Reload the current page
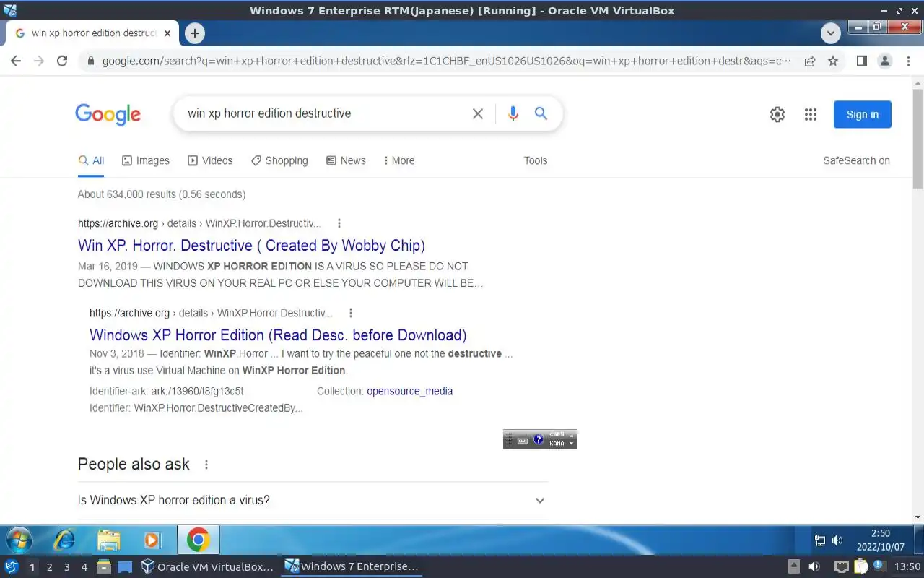924x578 pixels. pyautogui.click(x=62, y=61)
